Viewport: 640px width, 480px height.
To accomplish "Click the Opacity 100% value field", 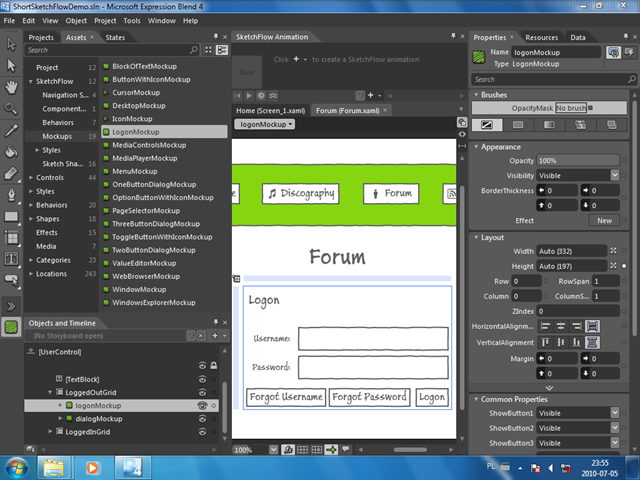I will (x=578, y=160).
